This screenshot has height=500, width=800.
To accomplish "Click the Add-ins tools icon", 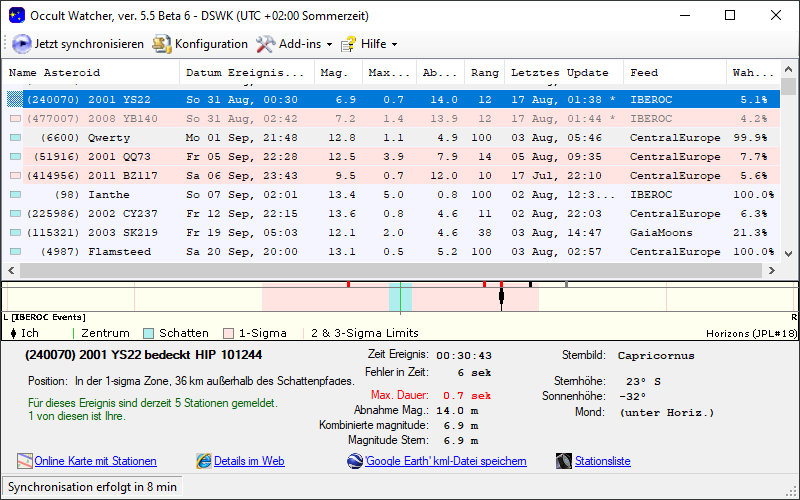I will point(265,44).
